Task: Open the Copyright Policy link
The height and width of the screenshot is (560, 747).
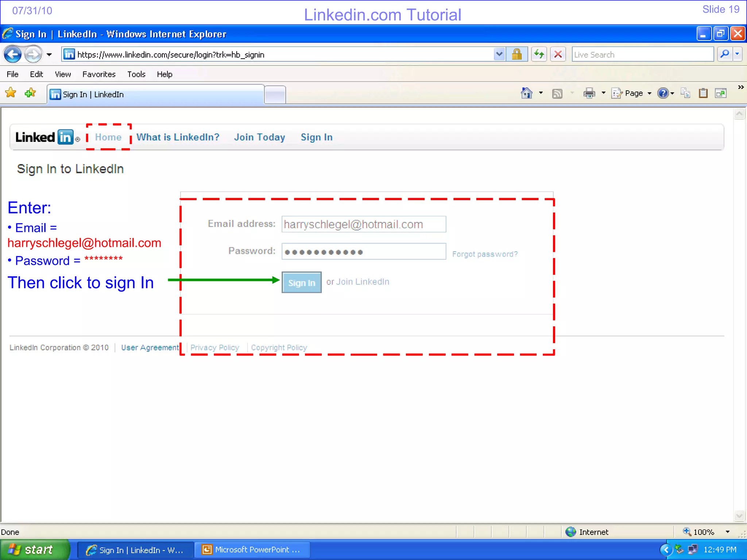Action: tap(279, 347)
